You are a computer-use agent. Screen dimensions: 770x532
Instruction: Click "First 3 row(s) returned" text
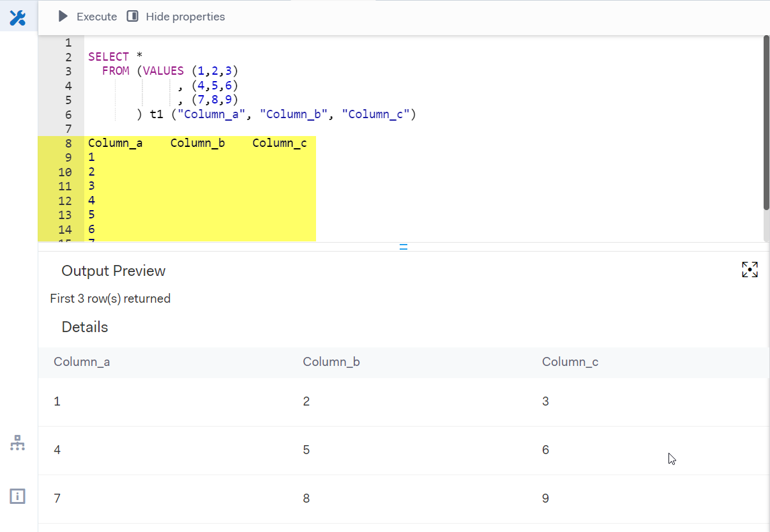(x=110, y=298)
